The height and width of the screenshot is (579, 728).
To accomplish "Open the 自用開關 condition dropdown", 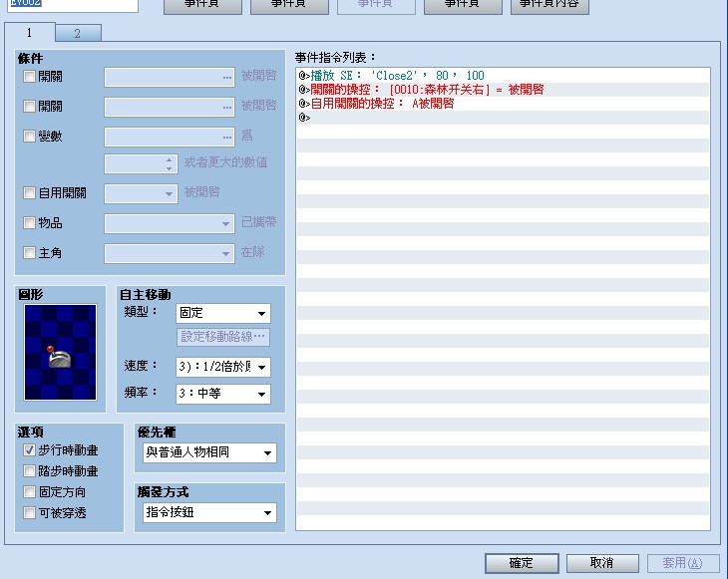I will coord(141,193).
